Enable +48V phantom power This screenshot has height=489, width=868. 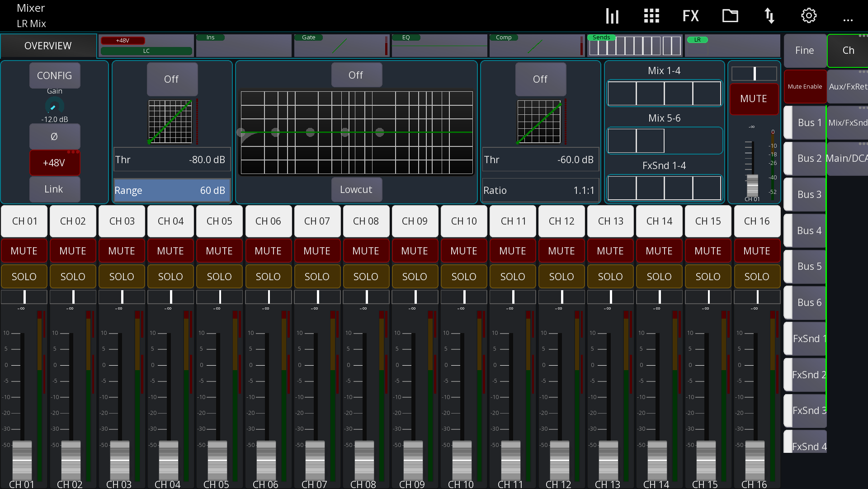point(55,163)
